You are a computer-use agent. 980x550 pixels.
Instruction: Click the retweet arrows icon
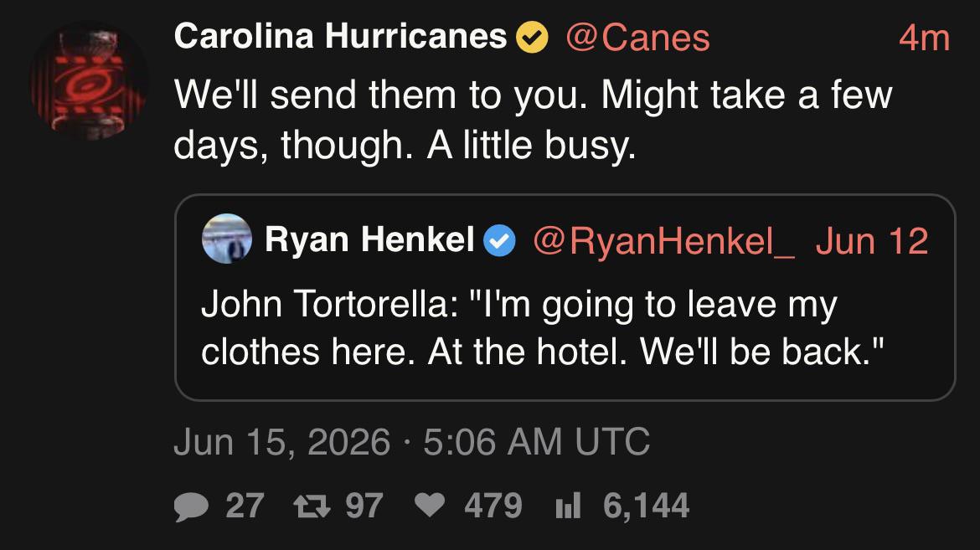[312, 506]
